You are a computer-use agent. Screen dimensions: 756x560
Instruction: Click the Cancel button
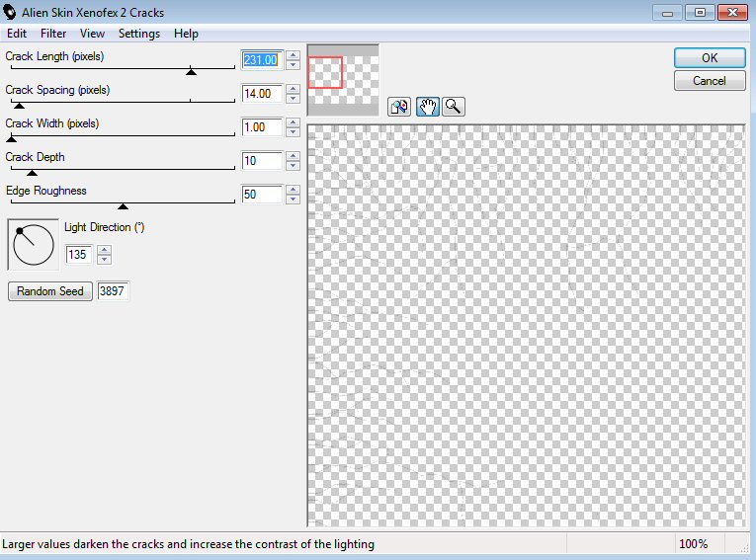[710, 80]
